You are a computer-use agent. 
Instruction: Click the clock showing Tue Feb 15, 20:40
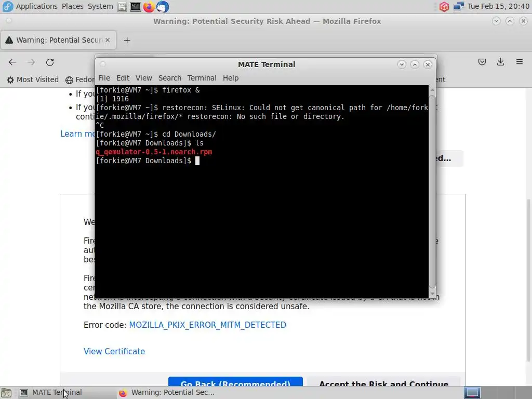[x=498, y=6]
